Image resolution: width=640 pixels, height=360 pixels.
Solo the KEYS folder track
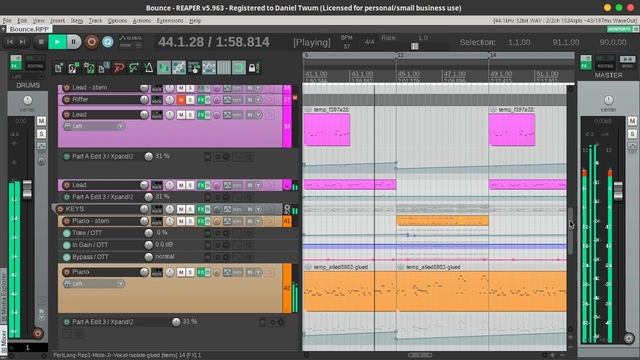pos(190,209)
